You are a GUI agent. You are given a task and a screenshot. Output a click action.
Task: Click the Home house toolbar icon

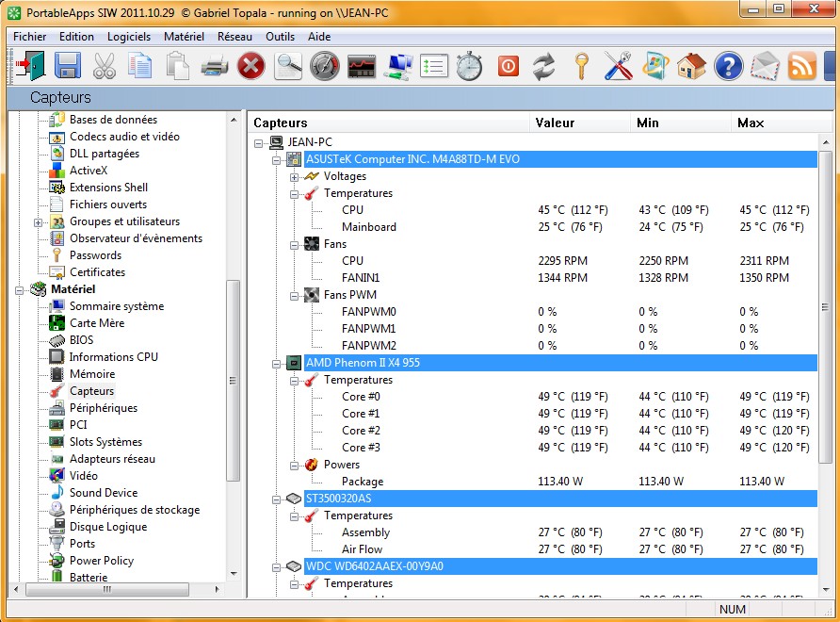pos(691,66)
